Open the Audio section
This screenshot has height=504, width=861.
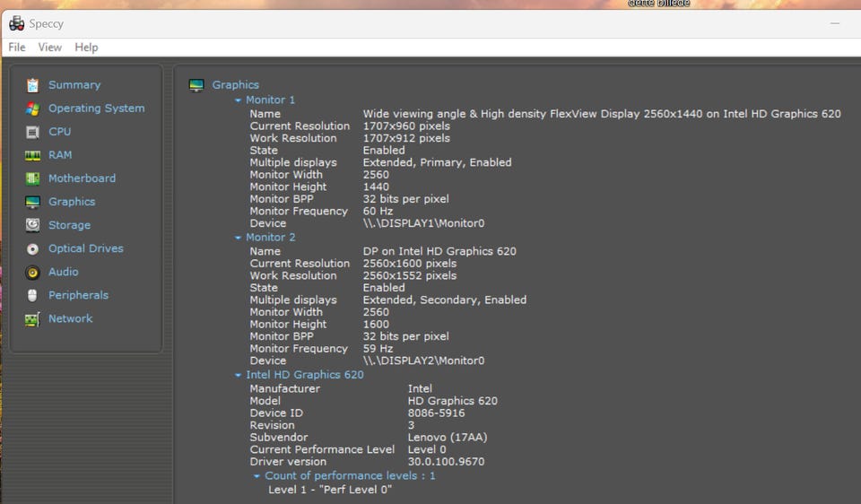click(63, 272)
